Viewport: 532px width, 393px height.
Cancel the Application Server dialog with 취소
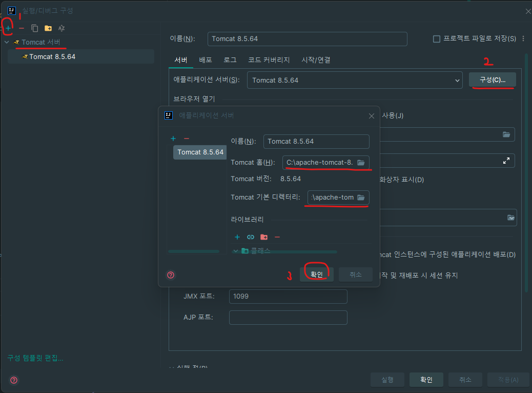[356, 274]
